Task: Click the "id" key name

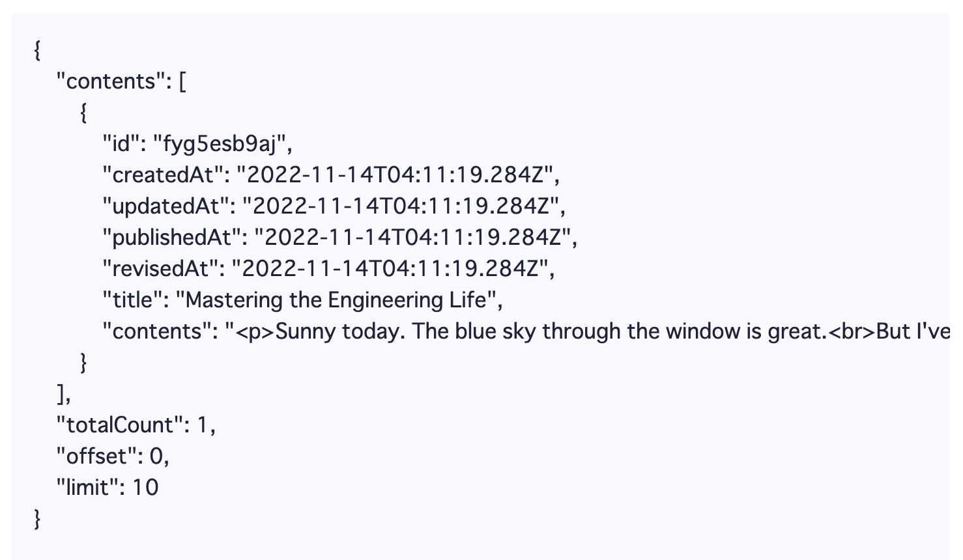Action: pyautogui.click(x=121, y=143)
